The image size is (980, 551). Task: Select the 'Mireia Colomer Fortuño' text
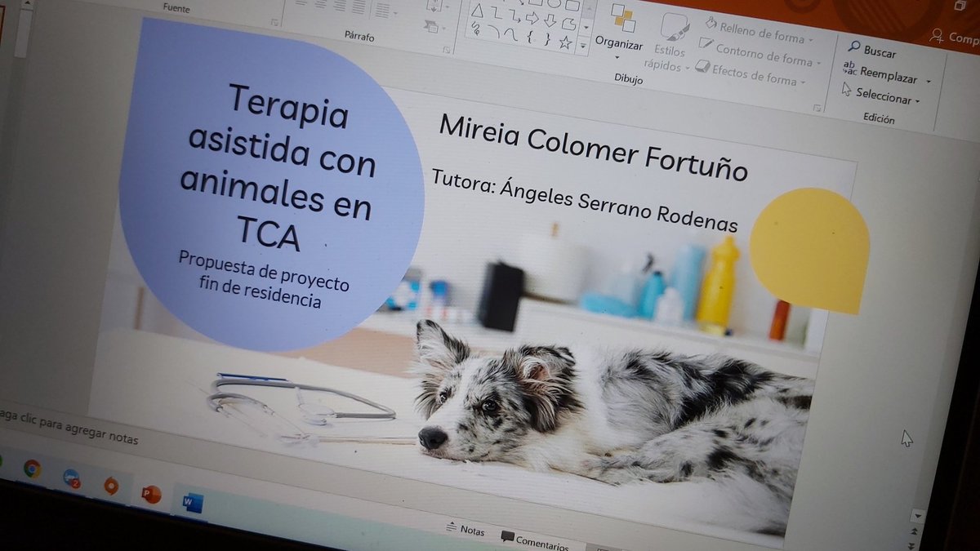pyautogui.click(x=593, y=148)
